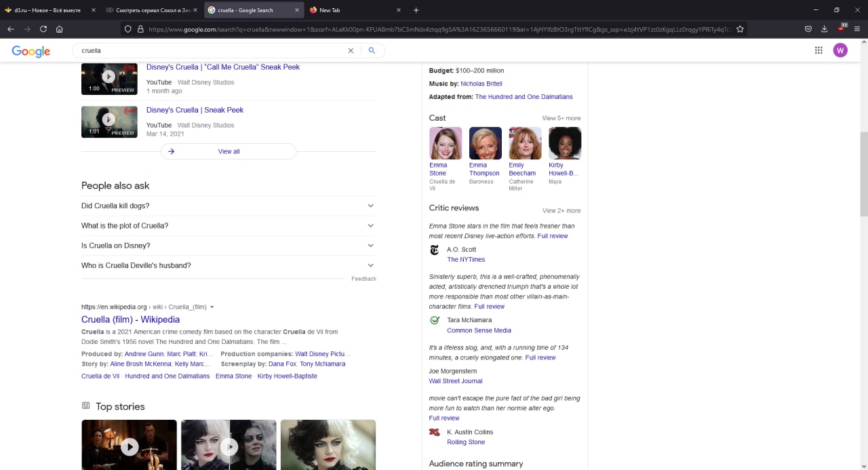
Task: Click the padlock site security icon
Action: pos(140,29)
